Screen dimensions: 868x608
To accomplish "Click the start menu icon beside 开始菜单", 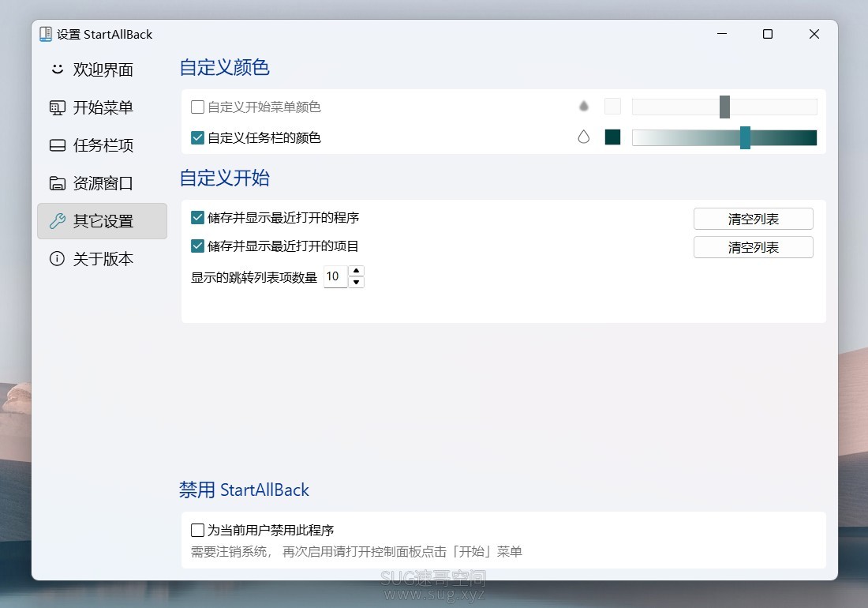I will coord(57,107).
